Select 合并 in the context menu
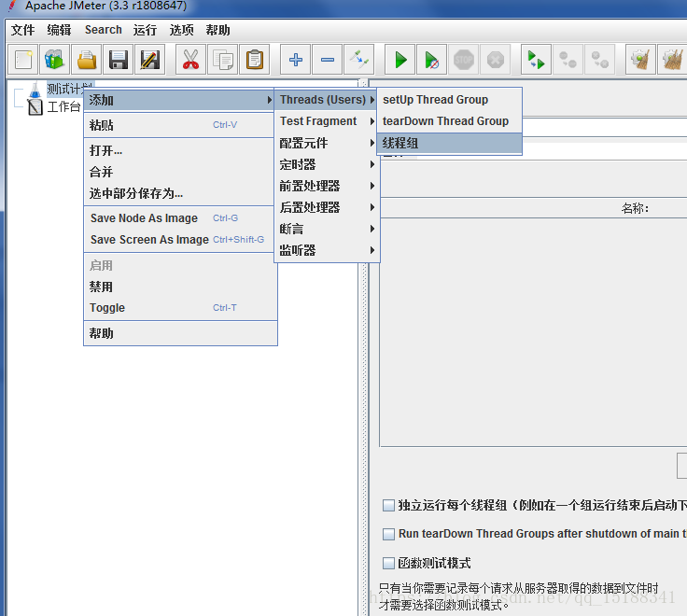The width and height of the screenshot is (687, 616). (180, 172)
